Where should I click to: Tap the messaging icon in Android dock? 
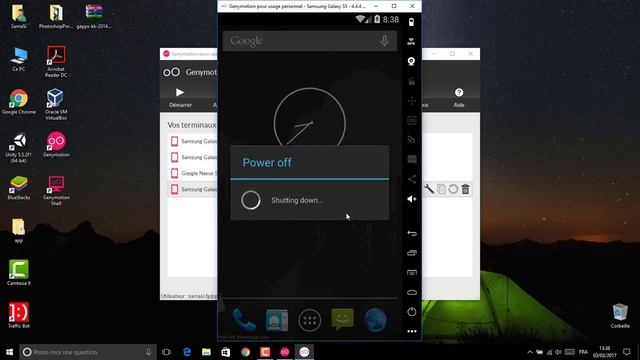click(x=342, y=320)
